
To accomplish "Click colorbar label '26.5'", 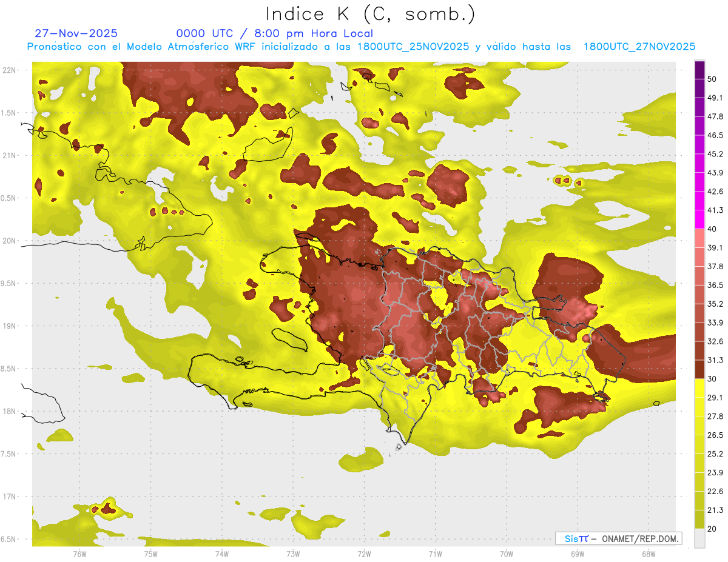I will pyautogui.click(x=715, y=435).
